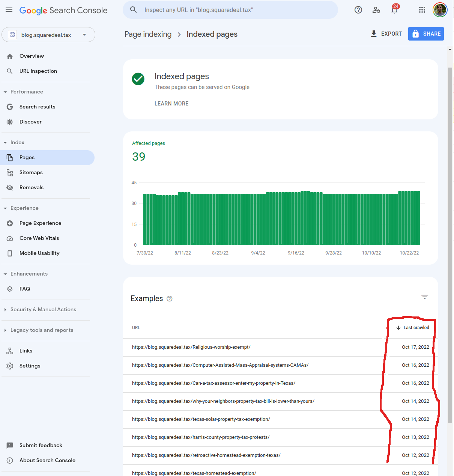Click the search magnifier icon in URL bar
This screenshot has height=476, width=454.
coord(134,10)
